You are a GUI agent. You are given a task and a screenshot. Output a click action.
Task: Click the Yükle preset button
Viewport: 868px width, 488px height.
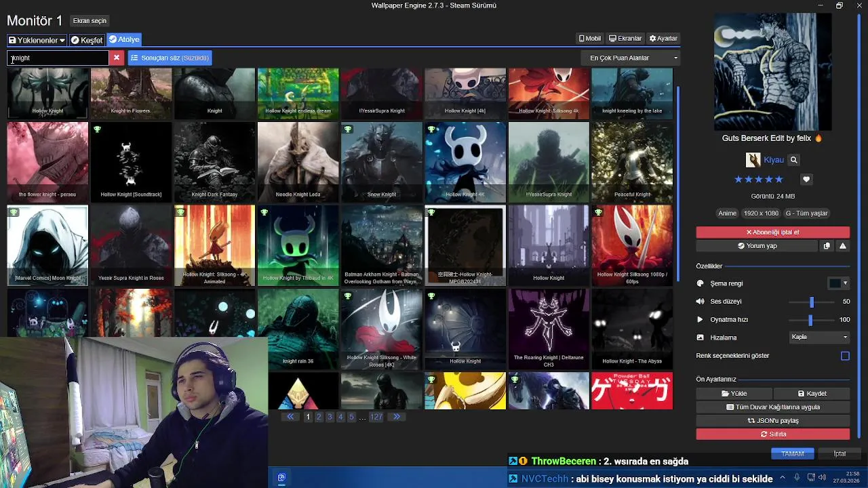tap(734, 393)
